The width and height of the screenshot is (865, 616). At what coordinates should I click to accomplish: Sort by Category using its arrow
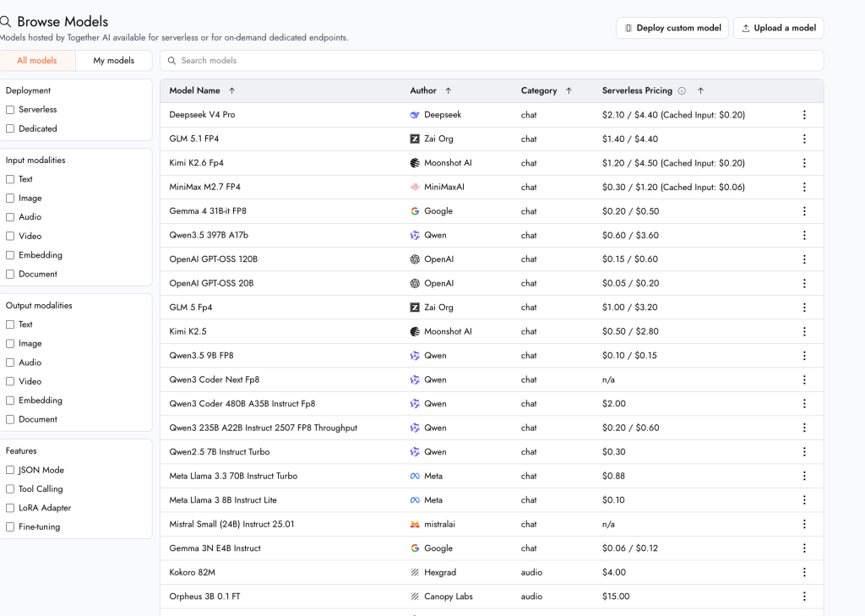[569, 90]
